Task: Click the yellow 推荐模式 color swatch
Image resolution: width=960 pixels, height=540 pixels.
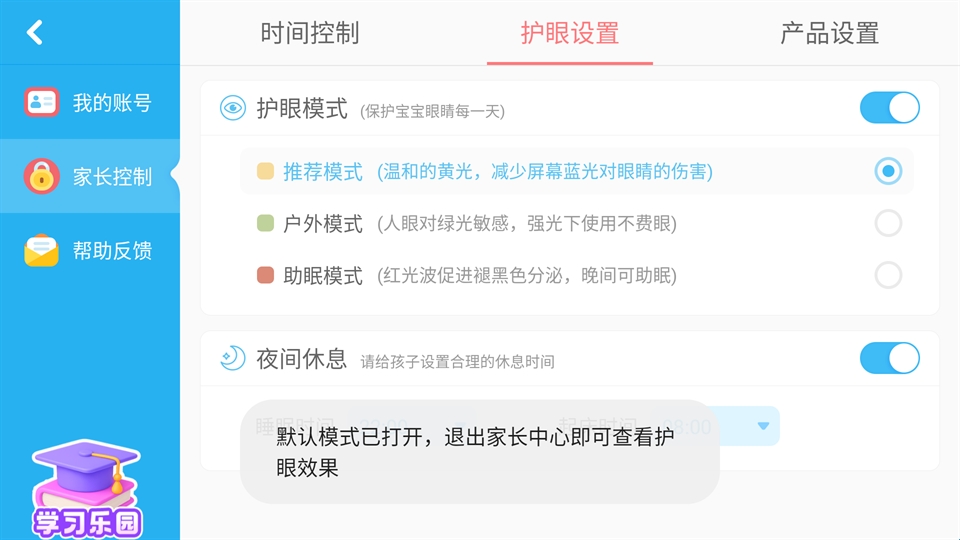Action: pyautogui.click(x=265, y=171)
